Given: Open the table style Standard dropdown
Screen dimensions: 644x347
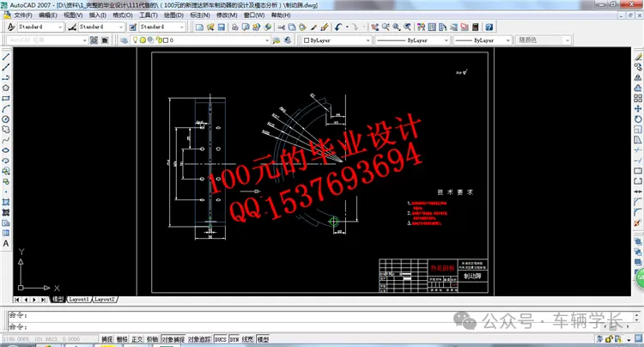Looking at the screenshot, I should [182, 27].
